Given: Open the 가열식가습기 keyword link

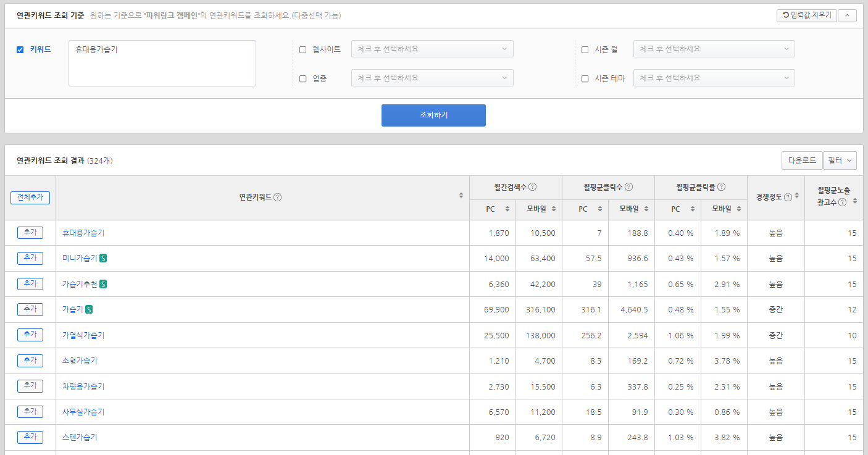Looking at the screenshot, I should [x=83, y=335].
